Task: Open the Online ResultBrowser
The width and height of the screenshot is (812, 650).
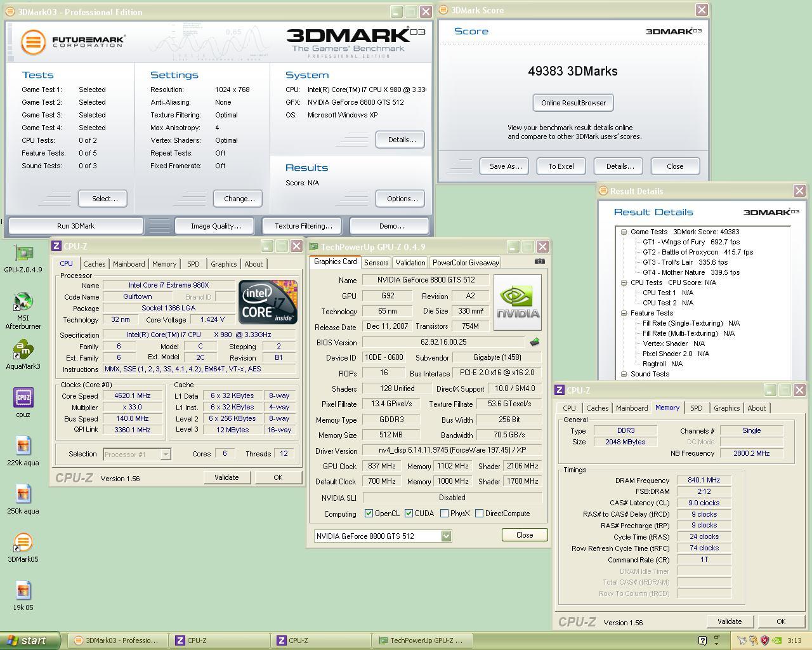Action: pos(573,103)
